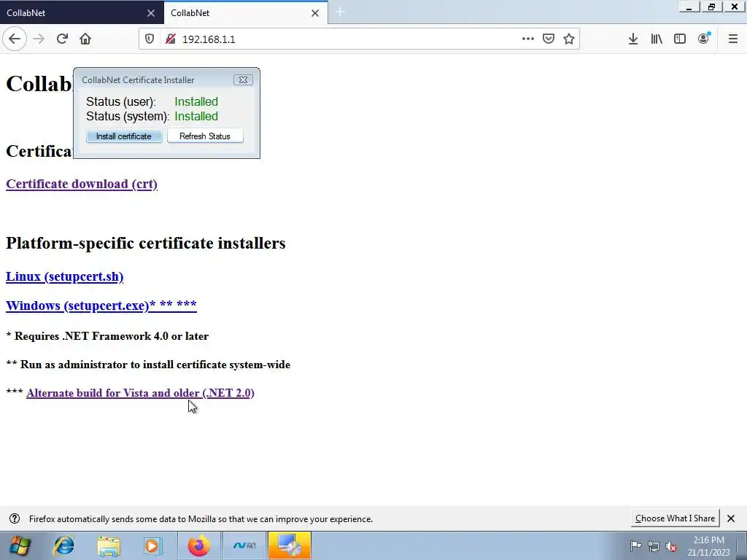Open Windows Explorer folder icon

(x=109, y=545)
